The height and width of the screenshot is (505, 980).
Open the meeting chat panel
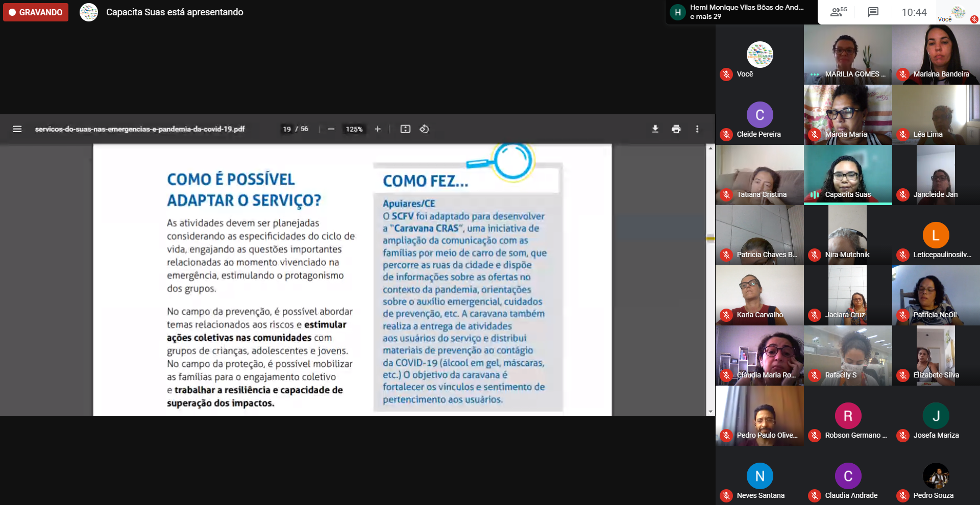coord(873,12)
